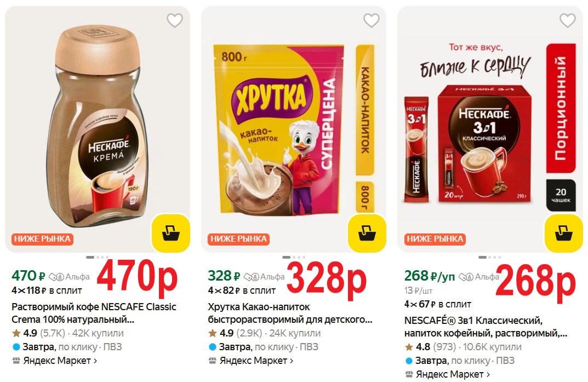Viewport: 588px width, 382px height.
Task: Click НИЖЕ РЫНКА badge on Хрутка card
Action: (238, 239)
